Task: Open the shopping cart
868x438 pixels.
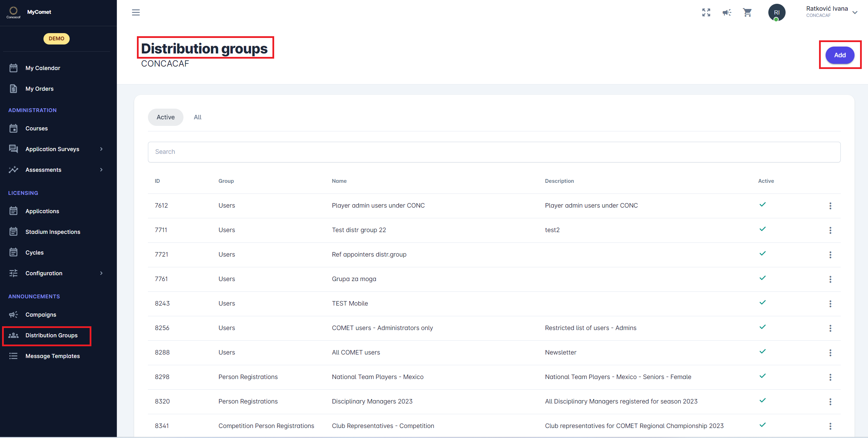Action: (747, 12)
